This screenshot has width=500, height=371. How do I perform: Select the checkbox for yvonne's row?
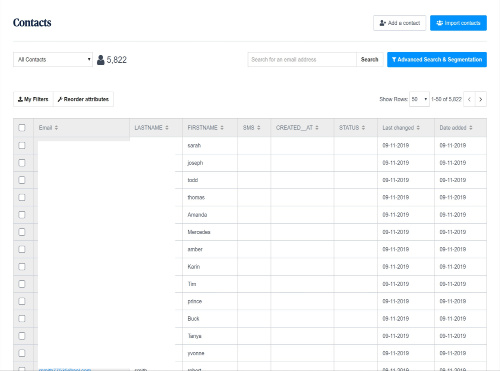(x=22, y=353)
